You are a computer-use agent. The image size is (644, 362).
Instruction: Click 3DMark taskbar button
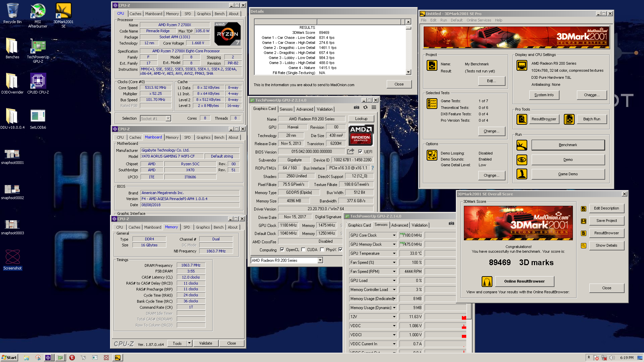pos(117,358)
